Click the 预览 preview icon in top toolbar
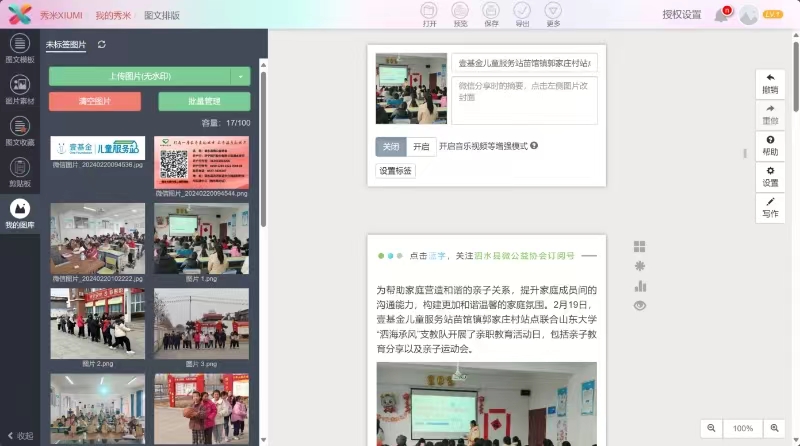This screenshot has height=446, width=800. tap(460, 14)
